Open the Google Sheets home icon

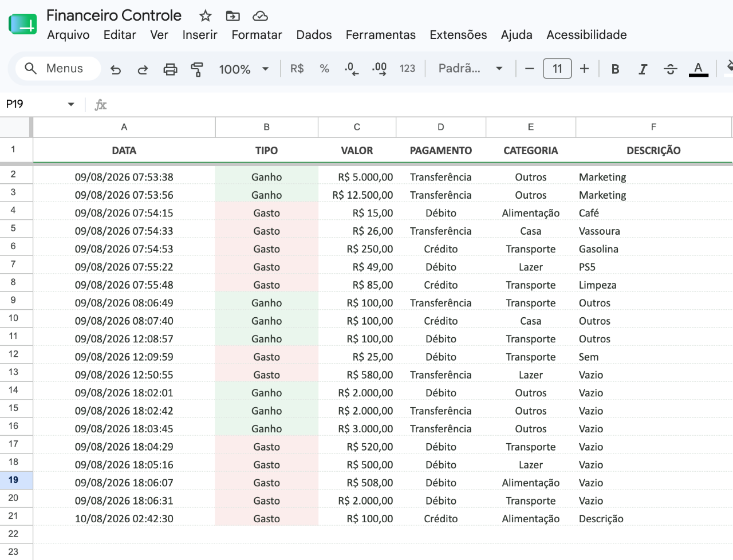pos(23,24)
